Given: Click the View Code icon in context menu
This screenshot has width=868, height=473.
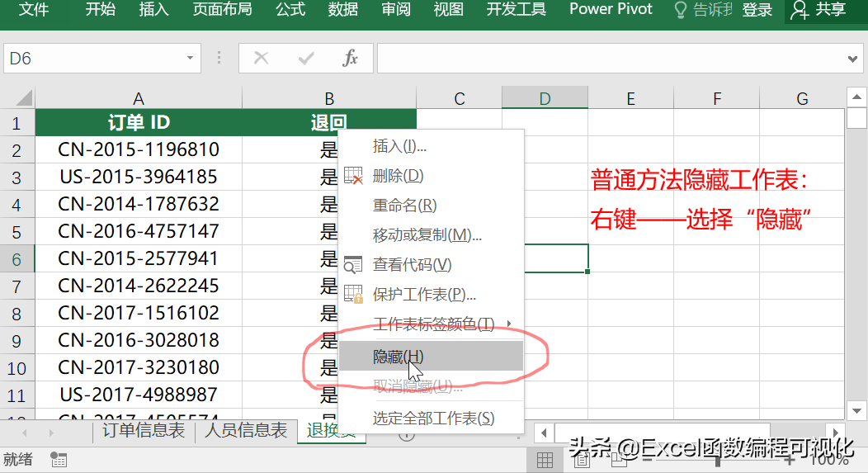Looking at the screenshot, I should click(x=353, y=265).
